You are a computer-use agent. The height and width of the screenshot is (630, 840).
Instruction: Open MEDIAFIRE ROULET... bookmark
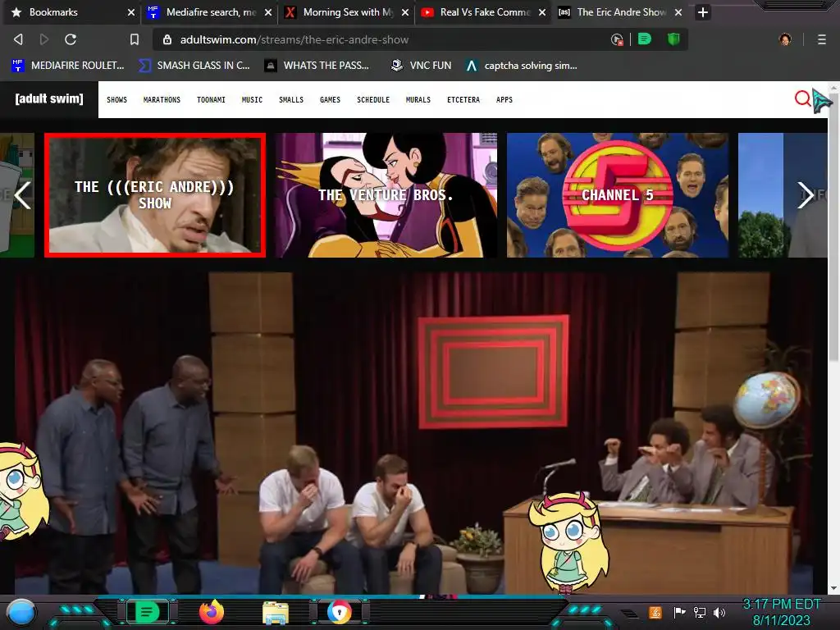pyautogui.click(x=67, y=66)
